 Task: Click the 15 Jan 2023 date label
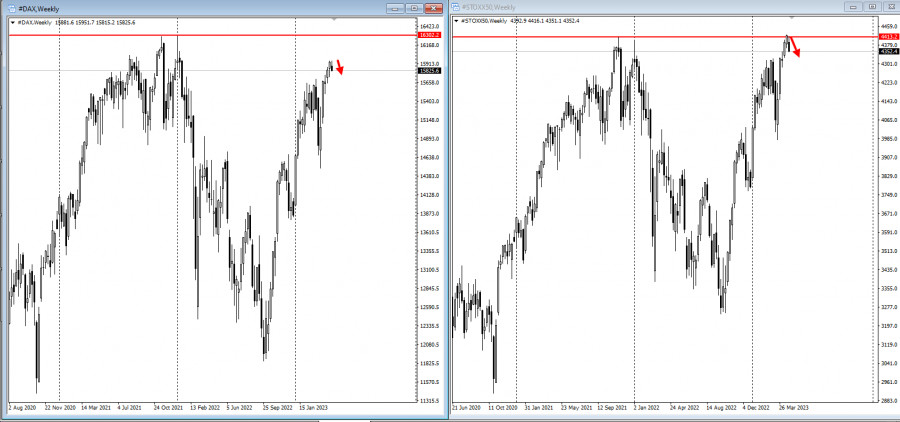(315, 407)
